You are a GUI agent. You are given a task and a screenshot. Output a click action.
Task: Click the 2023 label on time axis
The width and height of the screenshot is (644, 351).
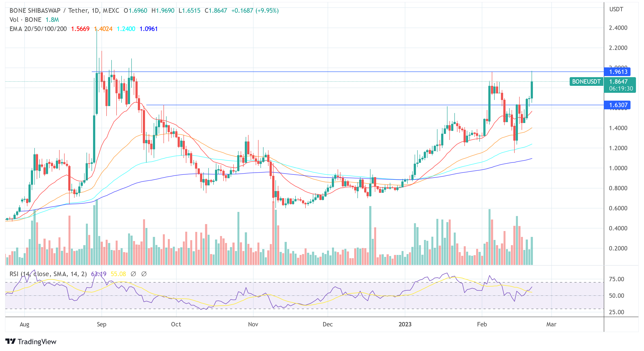[405, 324]
